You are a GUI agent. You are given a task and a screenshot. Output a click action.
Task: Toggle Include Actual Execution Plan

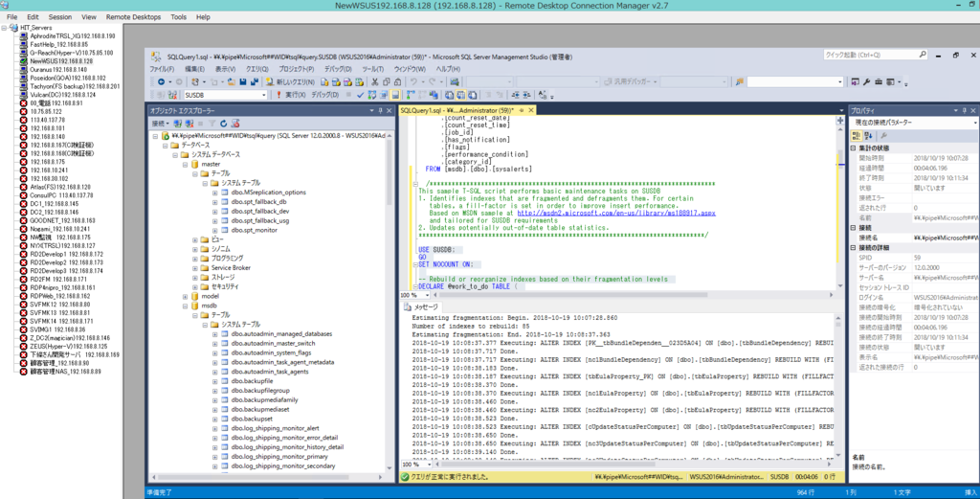(x=411, y=95)
